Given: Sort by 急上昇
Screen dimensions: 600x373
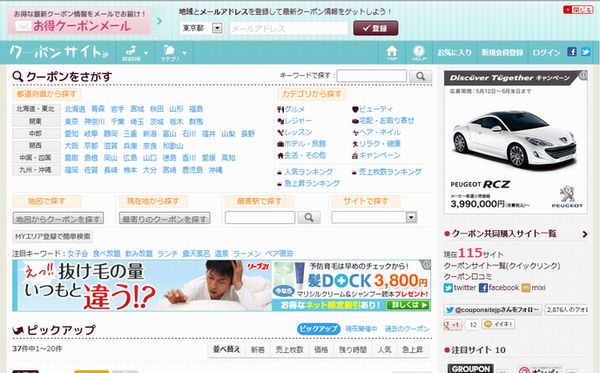Looking at the screenshot, I should pos(412,349).
